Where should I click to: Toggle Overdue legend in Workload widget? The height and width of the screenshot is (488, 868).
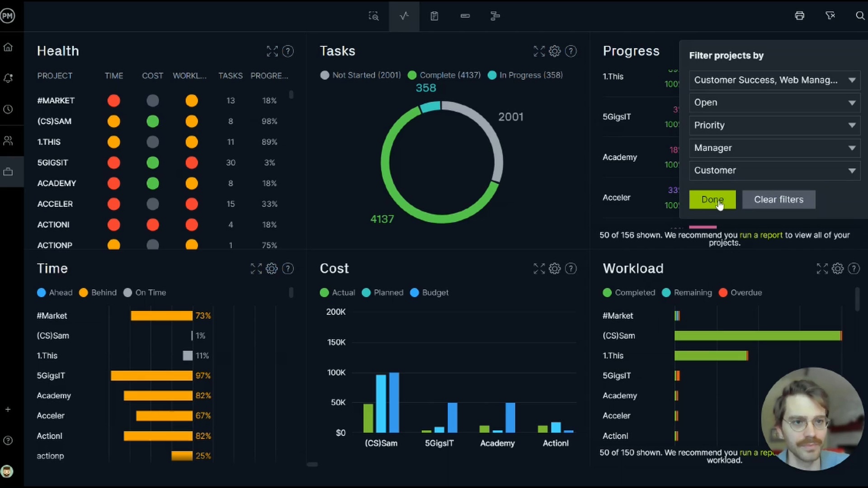(741, 292)
